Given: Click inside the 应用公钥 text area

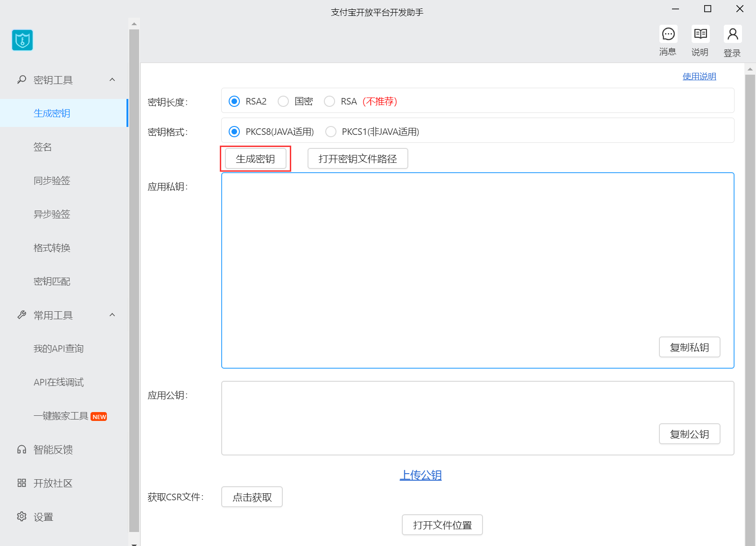Looking at the screenshot, I should [477, 418].
